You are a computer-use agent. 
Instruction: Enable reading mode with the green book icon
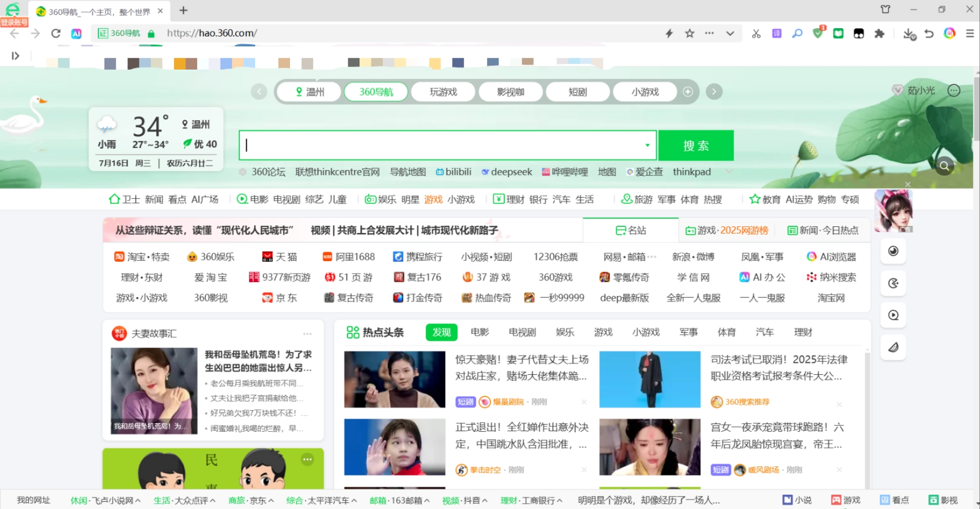pos(839,33)
